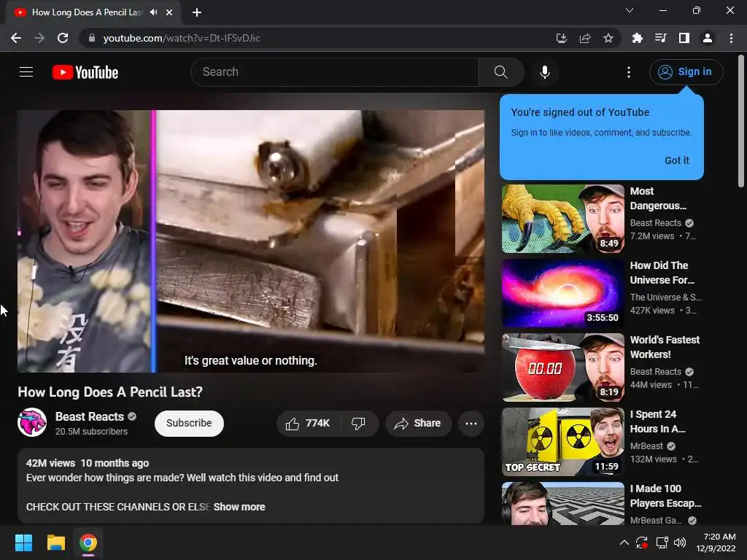
Task: Open volume control in system tray
Action: (x=680, y=542)
